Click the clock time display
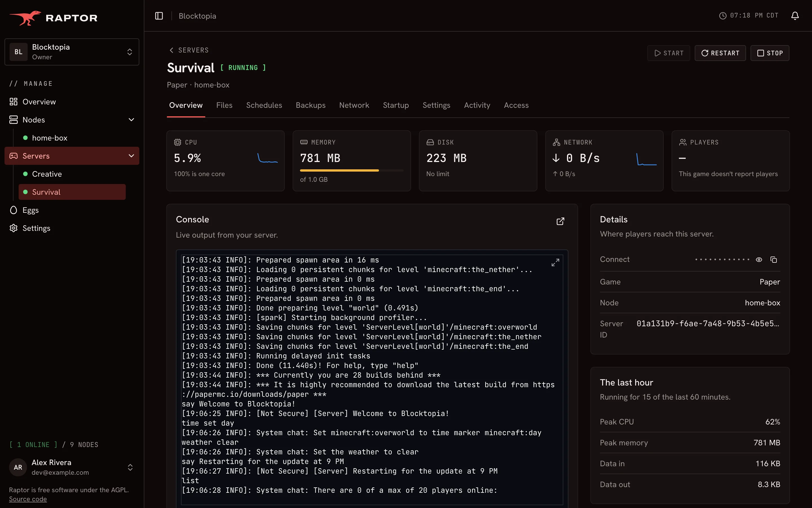 pyautogui.click(x=749, y=16)
